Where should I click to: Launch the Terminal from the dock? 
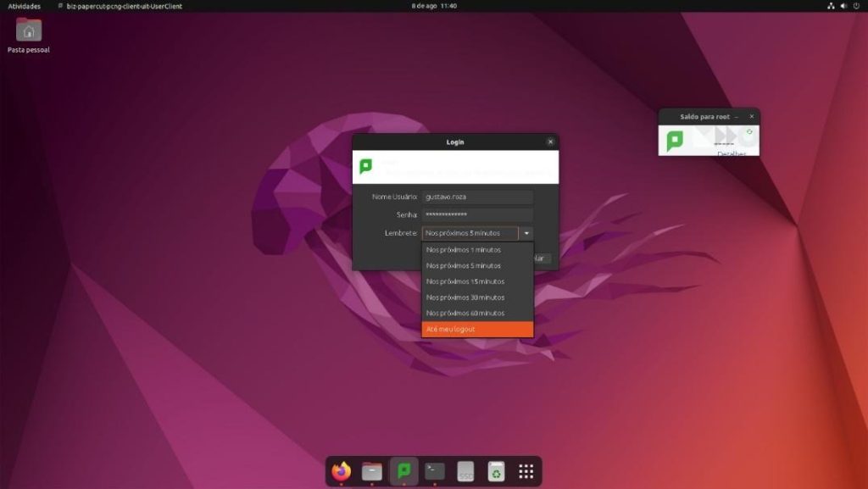pyautogui.click(x=435, y=471)
